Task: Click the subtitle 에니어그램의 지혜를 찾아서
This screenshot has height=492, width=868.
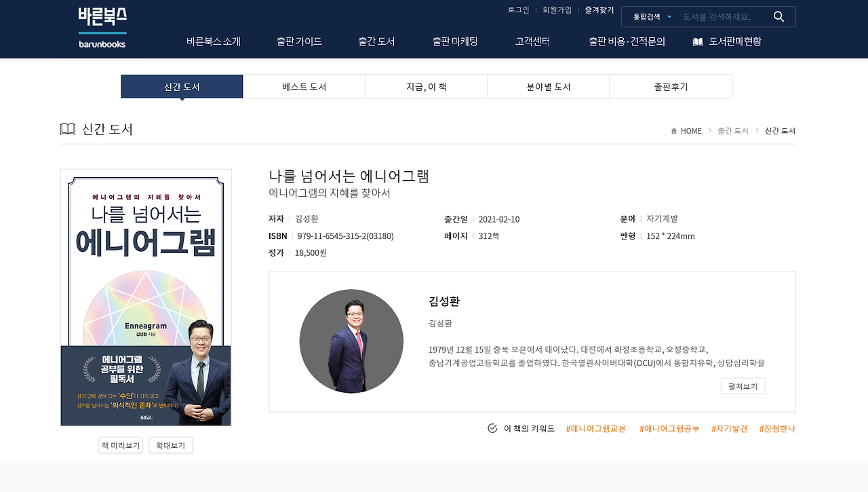Action: click(x=330, y=193)
